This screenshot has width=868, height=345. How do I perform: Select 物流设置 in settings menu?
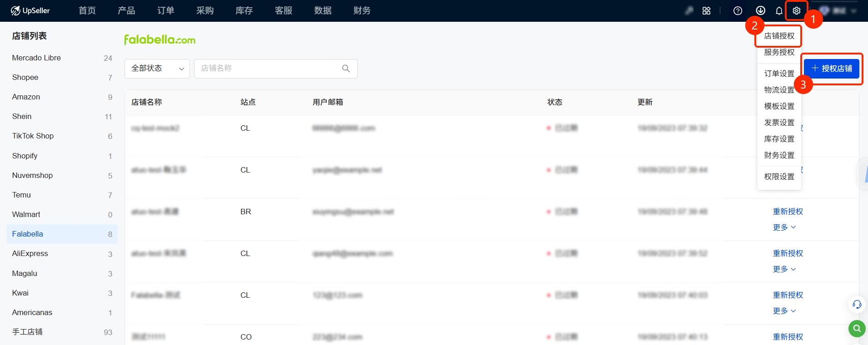click(x=779, y=90)
